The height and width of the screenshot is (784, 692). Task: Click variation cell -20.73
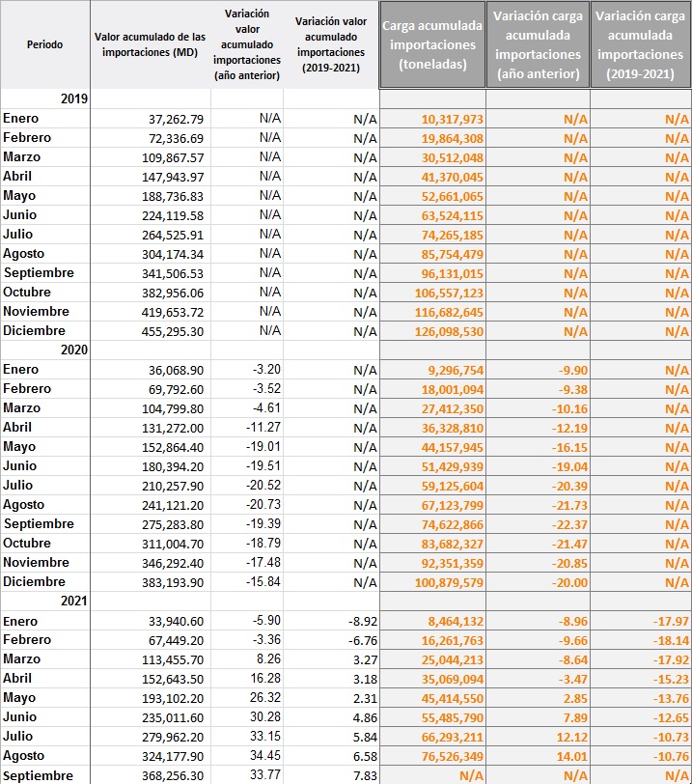[x=247, y=505]
